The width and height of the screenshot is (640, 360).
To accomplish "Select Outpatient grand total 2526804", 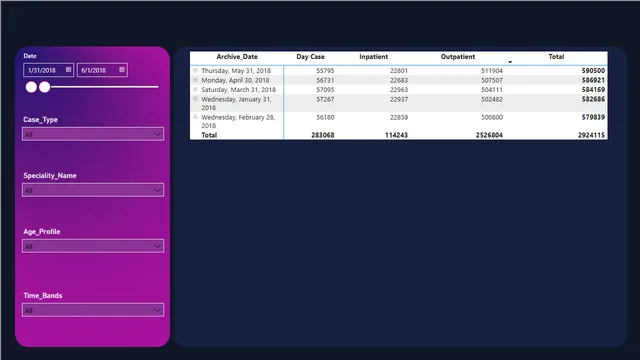I will 489,135.
